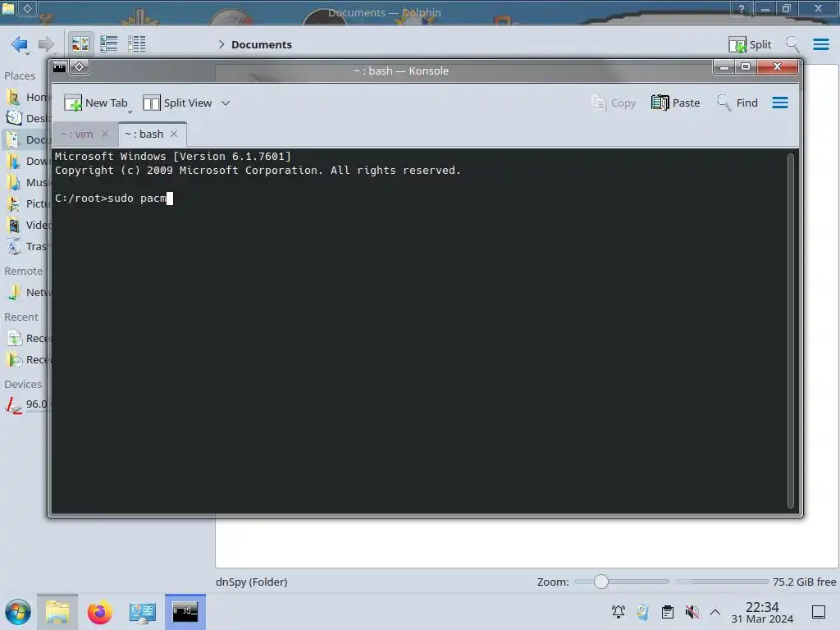Switch Dolphin to compact view mode
The height and width of the screenshot is (630, 840).
109,44
